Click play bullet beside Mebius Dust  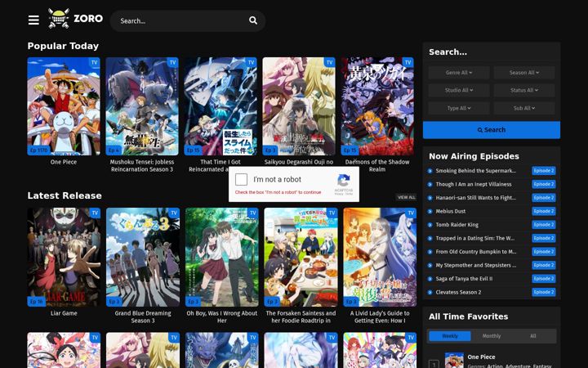point(430,212)
